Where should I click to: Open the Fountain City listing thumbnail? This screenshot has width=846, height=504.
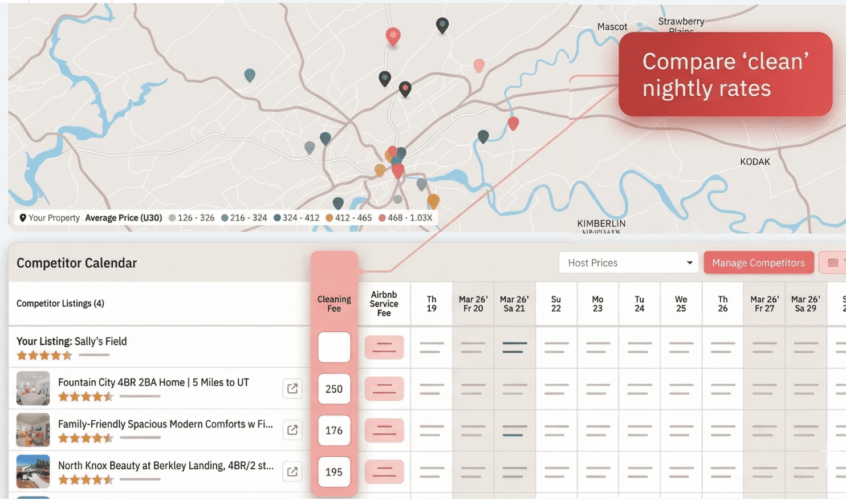(x=33, y=389)
